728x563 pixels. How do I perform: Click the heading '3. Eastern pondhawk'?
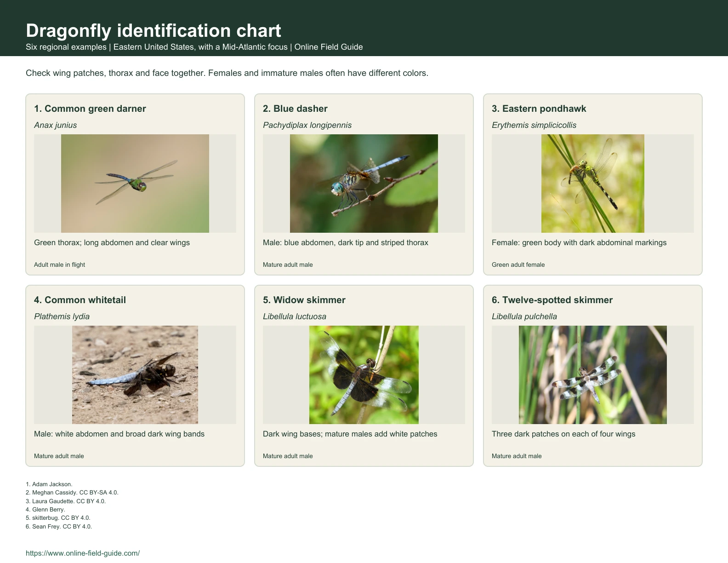[x=539, y=109]
